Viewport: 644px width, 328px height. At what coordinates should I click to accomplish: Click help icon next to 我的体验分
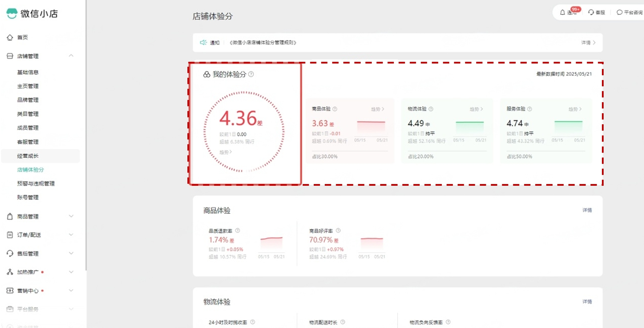coord(251,74)
